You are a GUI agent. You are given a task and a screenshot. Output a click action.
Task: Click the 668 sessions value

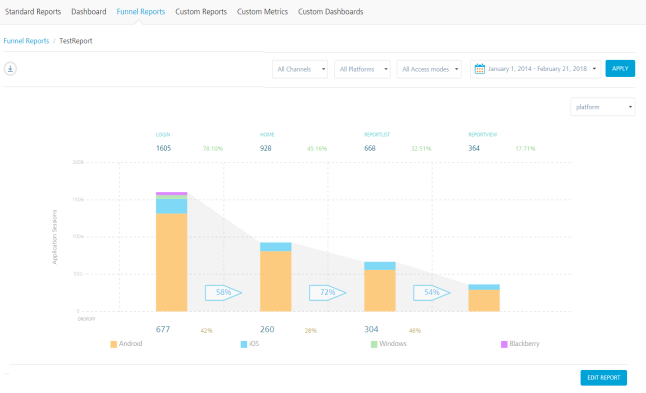(370, 148)
